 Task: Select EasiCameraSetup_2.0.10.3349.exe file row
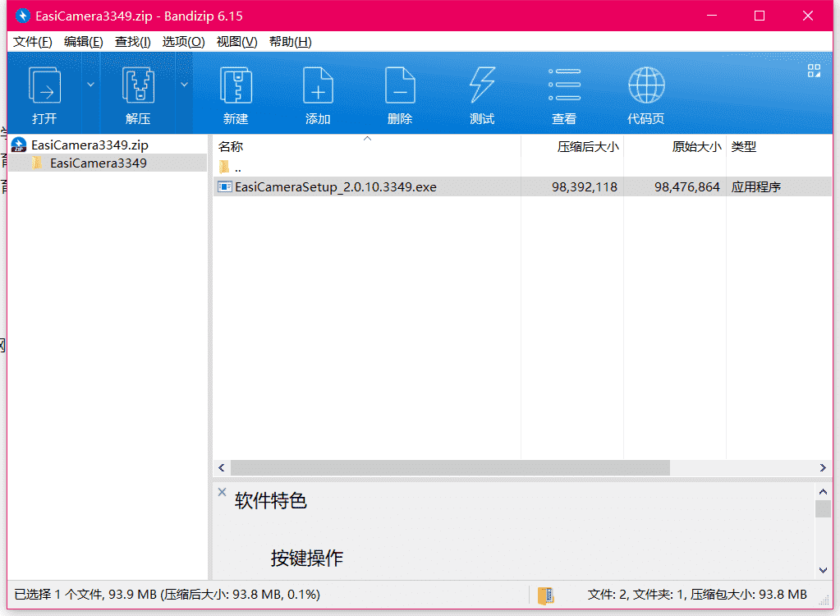(x=522, y=187)
